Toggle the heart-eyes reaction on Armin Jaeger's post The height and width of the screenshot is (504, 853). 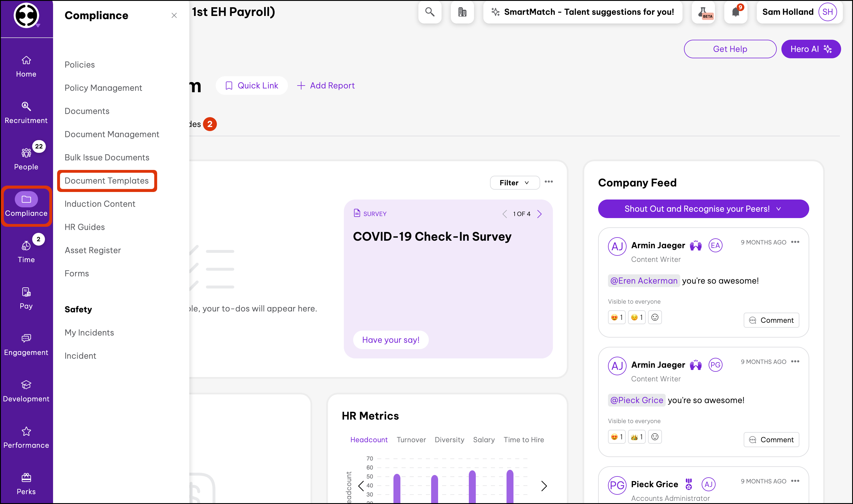pyautogui.click(x=617, y=317)
